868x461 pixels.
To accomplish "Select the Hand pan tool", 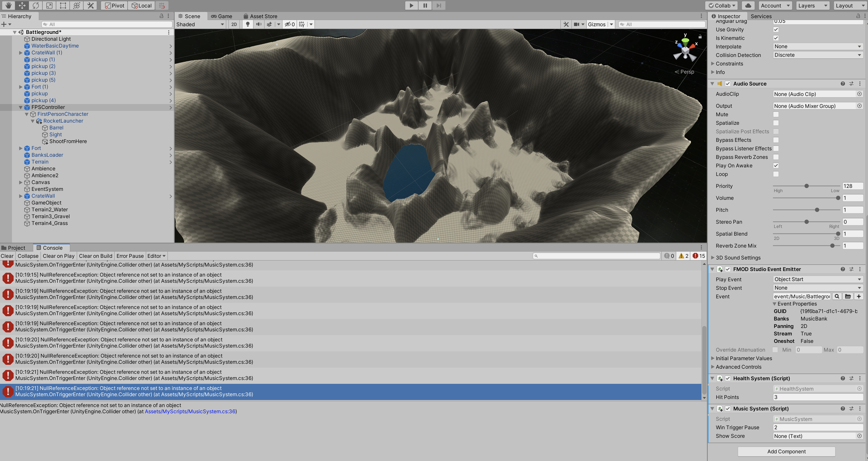I will (x=8, y=5).
